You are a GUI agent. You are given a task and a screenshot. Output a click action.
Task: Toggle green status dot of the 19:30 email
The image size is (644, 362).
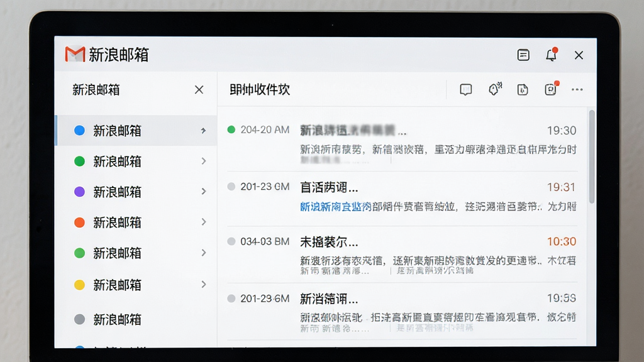[231, 129]
